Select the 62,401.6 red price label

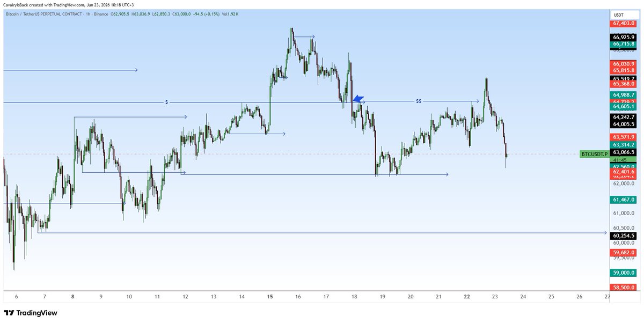624,172
